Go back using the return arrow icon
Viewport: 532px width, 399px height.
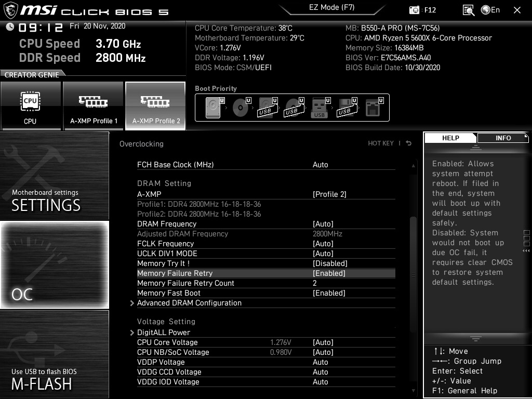pyautogui.click(x=409, y=143)
